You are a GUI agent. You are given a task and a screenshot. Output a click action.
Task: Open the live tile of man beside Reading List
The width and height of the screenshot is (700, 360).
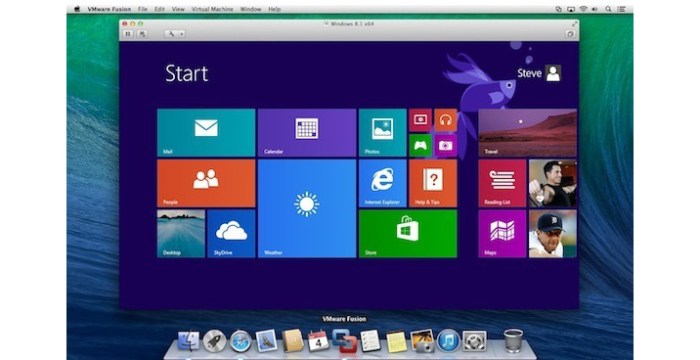553,183
